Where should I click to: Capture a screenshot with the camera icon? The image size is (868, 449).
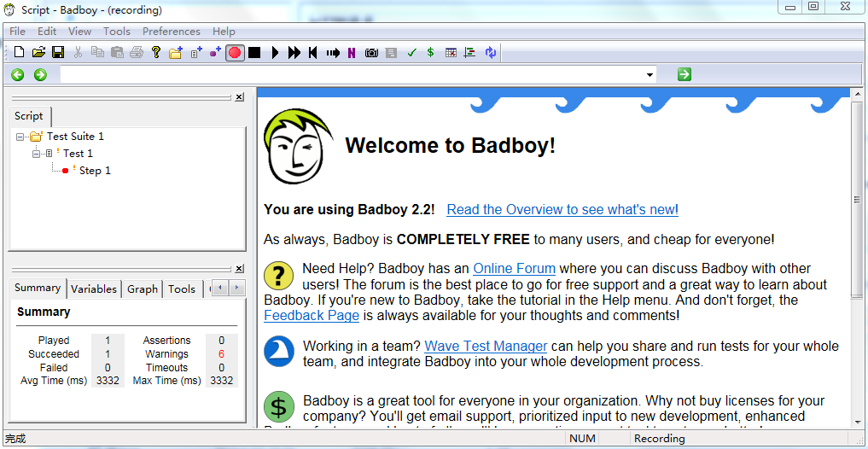coord(371,53)
